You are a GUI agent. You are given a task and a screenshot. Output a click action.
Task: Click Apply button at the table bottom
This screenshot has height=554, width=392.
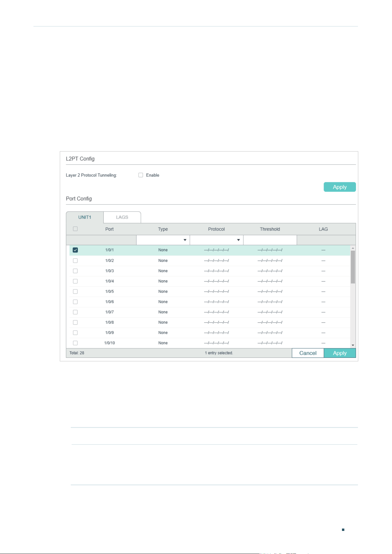[340, 353]
